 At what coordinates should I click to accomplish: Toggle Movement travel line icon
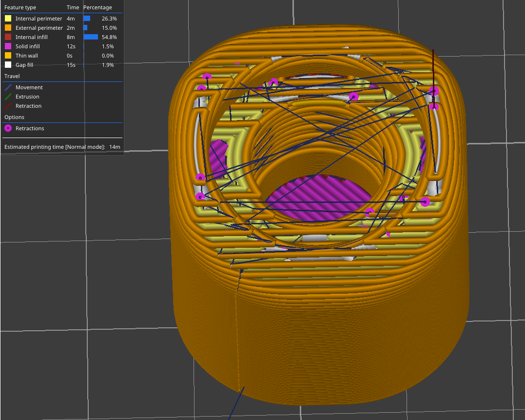(8, 87)
